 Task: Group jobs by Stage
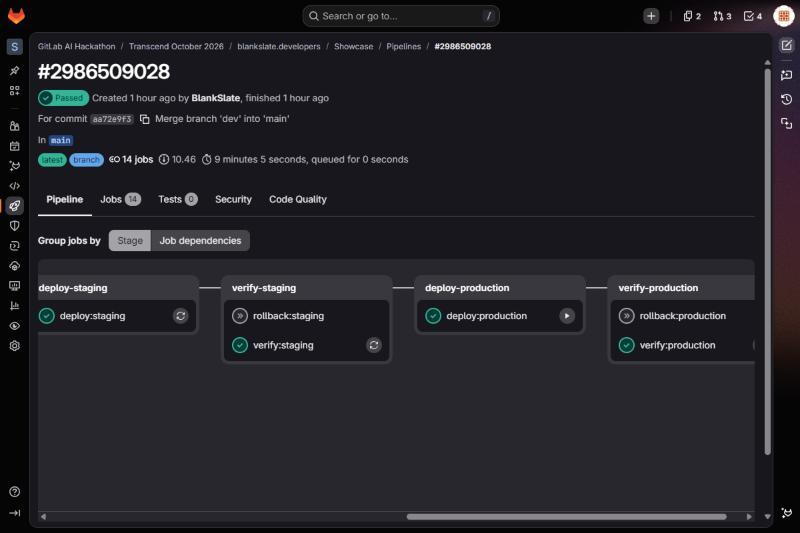pos(130,240)
